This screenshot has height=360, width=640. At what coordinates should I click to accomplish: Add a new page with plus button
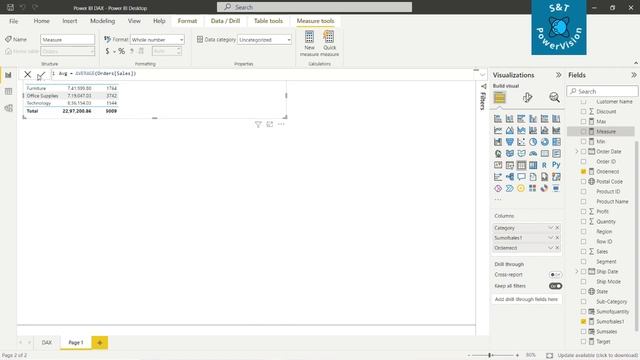click(x=100, y=343)
